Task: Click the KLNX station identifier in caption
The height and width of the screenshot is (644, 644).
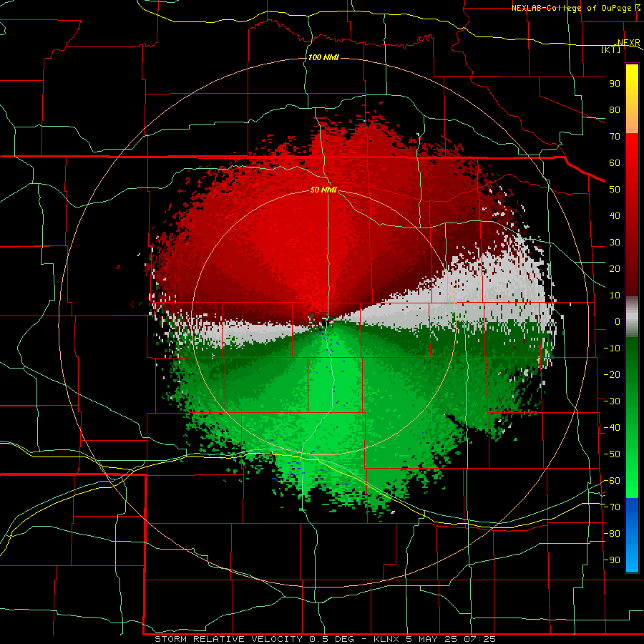Action: [x=386, y=639]
